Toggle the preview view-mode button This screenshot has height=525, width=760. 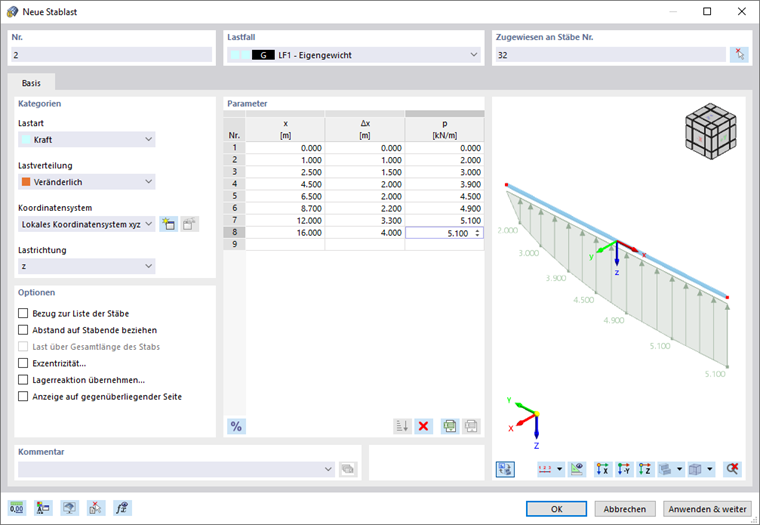505,469
